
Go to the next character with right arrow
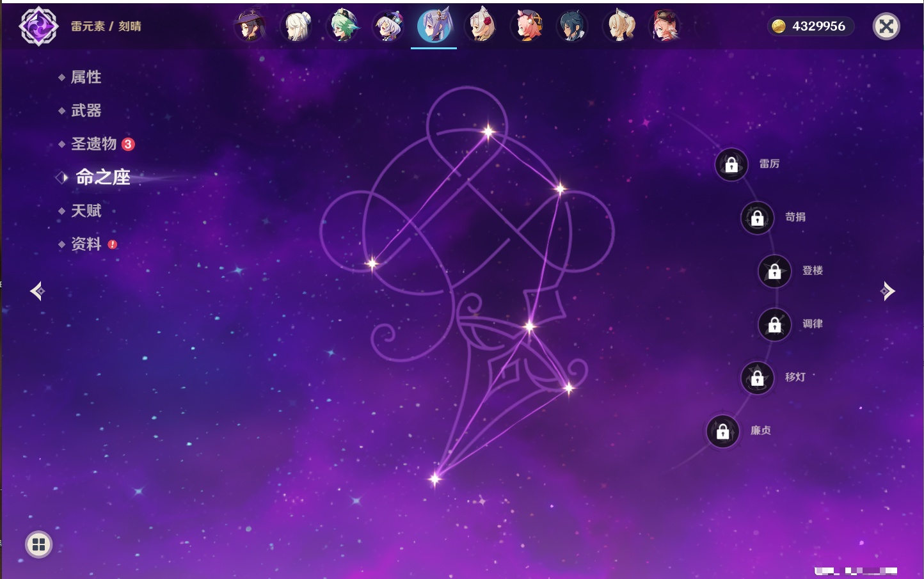tap(888, 291)
